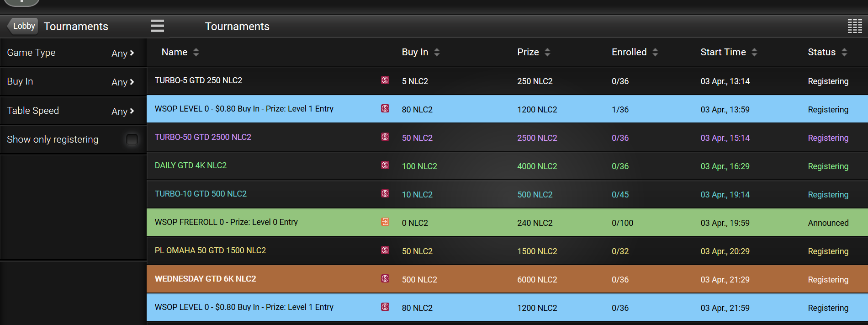The width and height of the screenshot is (868, 325).
Task: Click the 0/32 enrolled cell
Action: tap(620, 251)
